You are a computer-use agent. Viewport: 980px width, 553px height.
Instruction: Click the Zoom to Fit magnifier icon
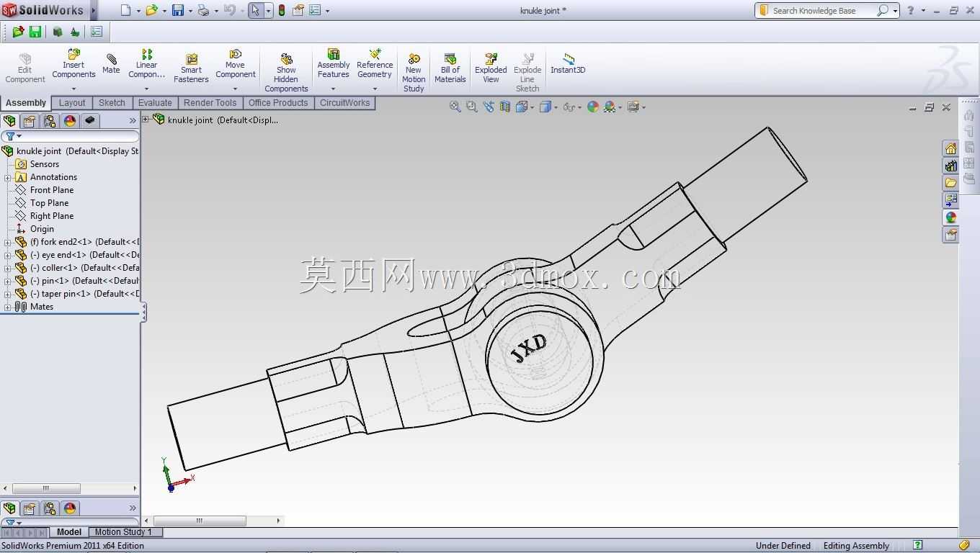(455, 107)
